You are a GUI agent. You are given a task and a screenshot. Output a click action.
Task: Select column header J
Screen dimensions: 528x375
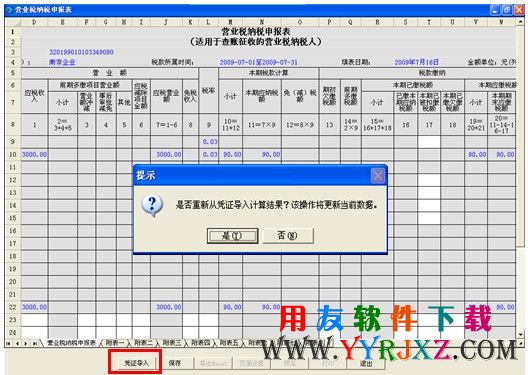tap(166, 22)
